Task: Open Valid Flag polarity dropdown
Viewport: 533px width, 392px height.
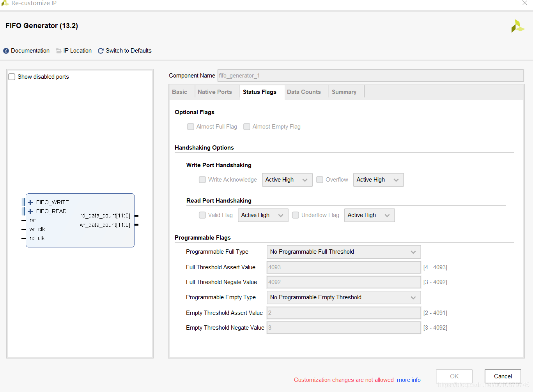Action: [263, 215]
